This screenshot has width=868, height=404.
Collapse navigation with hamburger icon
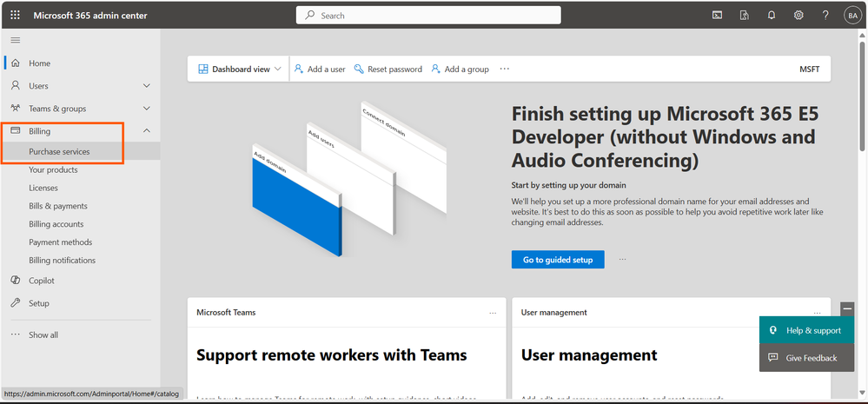(x=16, y=40)
